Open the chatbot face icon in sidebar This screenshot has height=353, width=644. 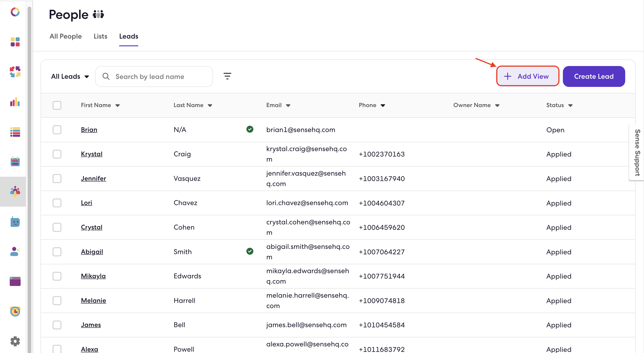[x=15, y=222]
